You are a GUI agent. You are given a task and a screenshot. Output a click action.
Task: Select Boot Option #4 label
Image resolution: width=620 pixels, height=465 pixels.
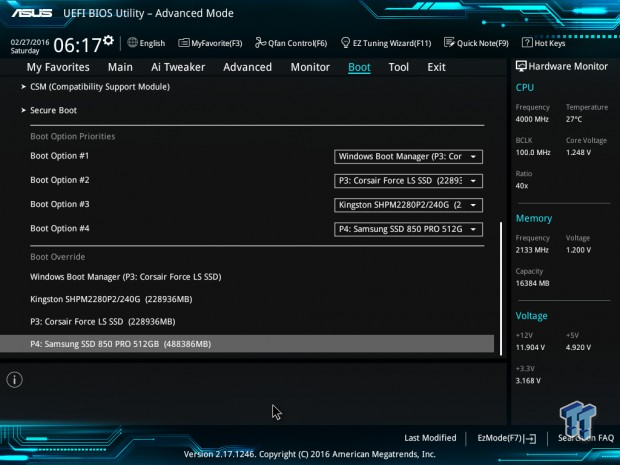[60, 229]
